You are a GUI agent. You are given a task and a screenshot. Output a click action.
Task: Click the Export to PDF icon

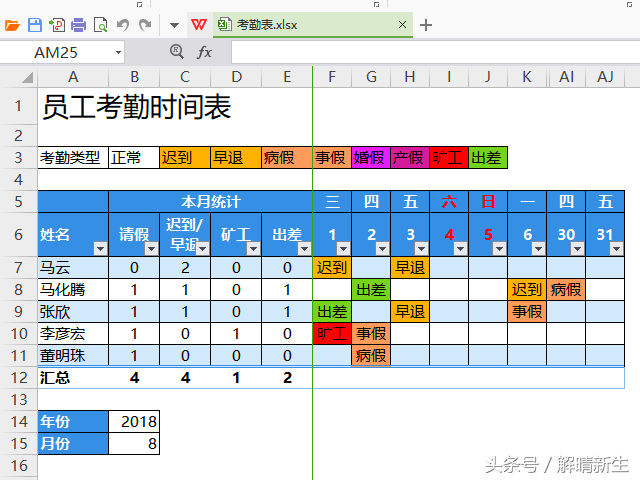[x=57, y=25]
